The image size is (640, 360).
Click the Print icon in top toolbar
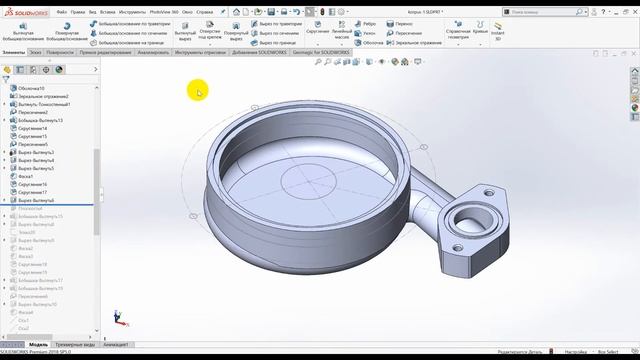(x=284, y=12)
